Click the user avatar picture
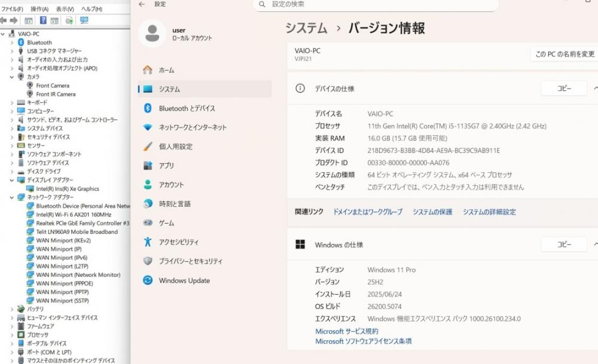This screenshot has height=364, width=598. (152, 33)
